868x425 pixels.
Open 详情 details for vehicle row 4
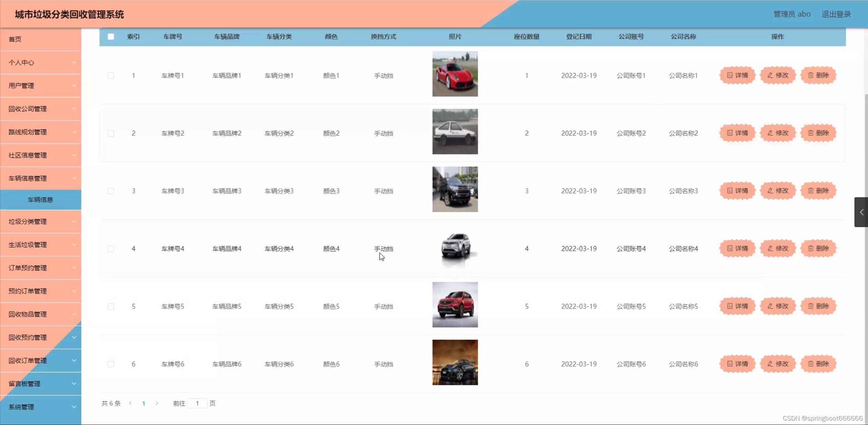pos(737,248)
